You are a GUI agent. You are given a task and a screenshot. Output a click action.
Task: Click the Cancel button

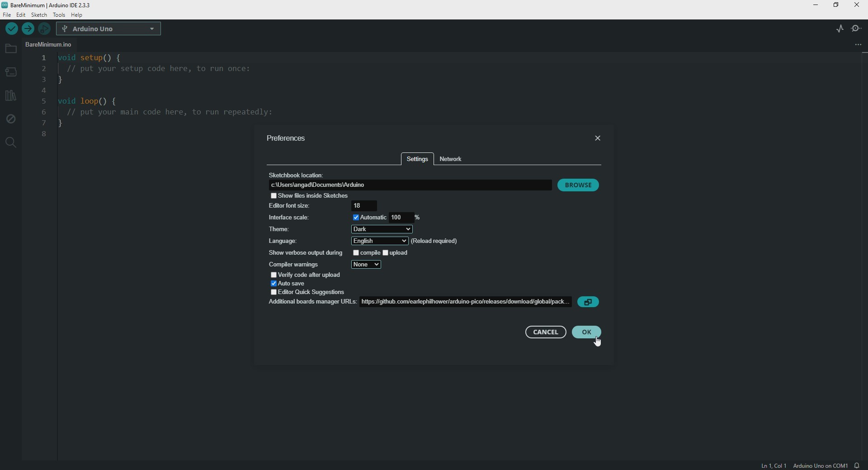(546, 332)
